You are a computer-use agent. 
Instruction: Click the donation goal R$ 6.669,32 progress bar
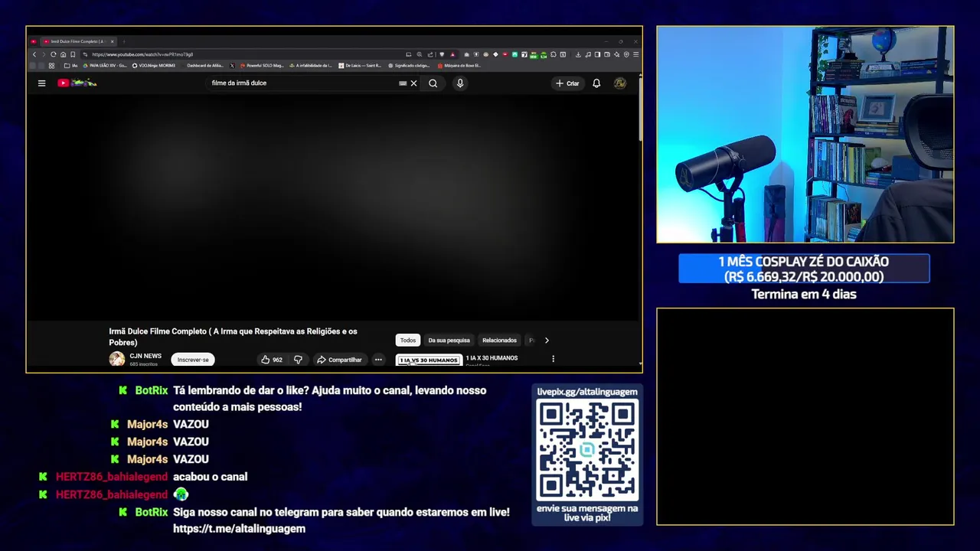[x=804, y=269]
